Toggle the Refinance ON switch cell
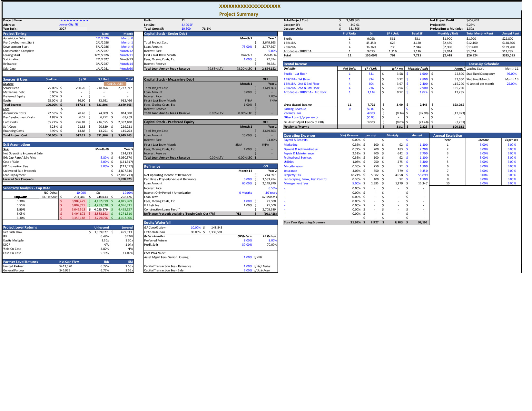This screenshot has height=411, width=532. point(265,167)
